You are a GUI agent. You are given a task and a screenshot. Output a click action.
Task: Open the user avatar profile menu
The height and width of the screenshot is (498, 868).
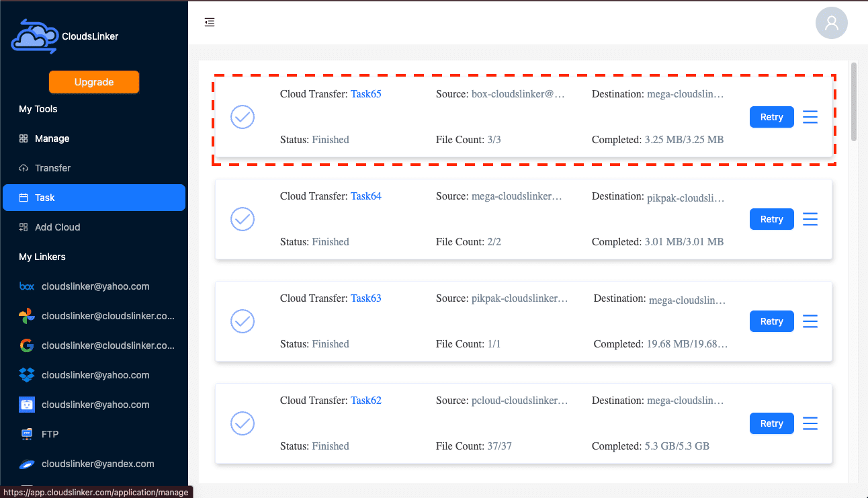pyautogui.click(x=831, y=24)
